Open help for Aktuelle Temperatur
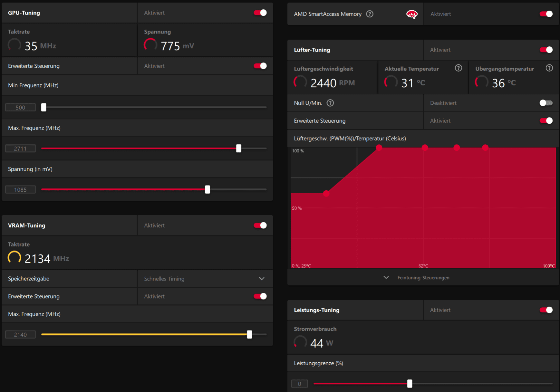The image size is (560, 392). click(x=458, y=68)
